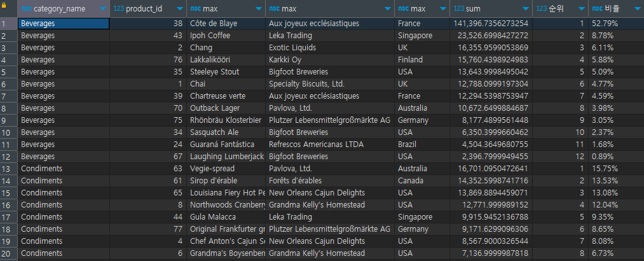Select row number 1 header
644x261 pixels.
point(9,24)
